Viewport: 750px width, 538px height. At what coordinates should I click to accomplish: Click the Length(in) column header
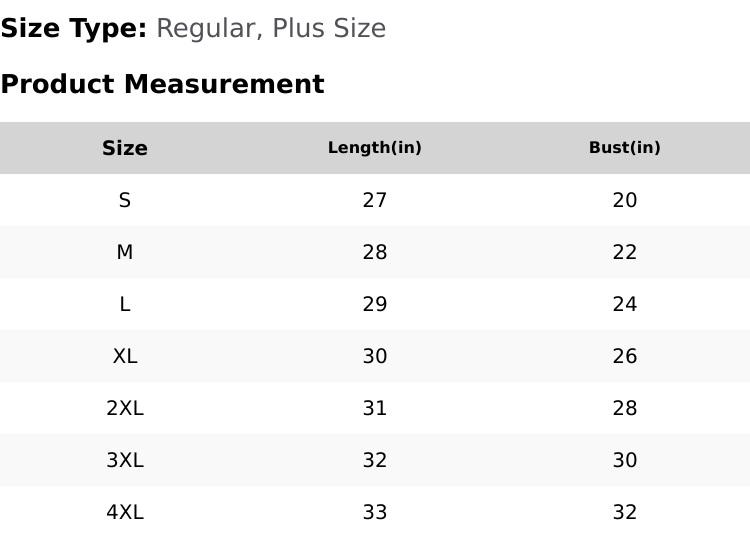coord(375,148)
